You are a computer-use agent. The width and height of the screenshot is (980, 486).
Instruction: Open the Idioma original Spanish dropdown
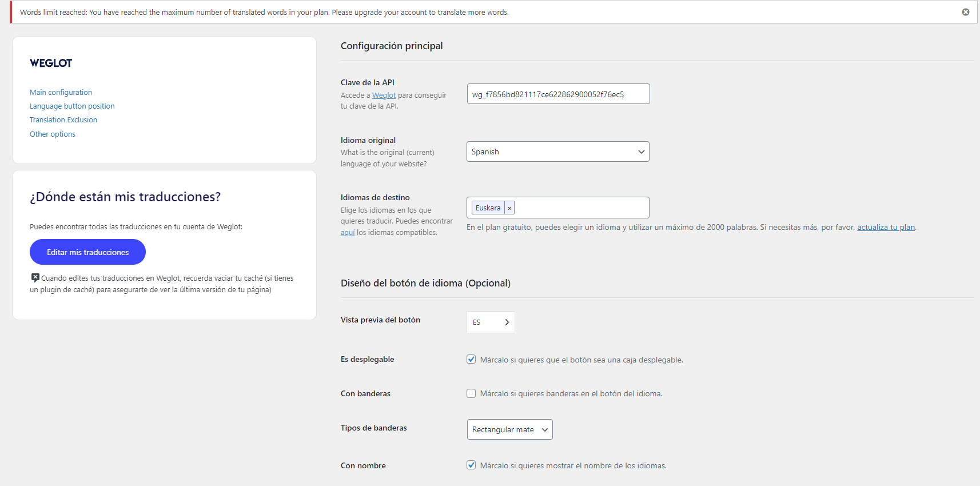(558, 152)
